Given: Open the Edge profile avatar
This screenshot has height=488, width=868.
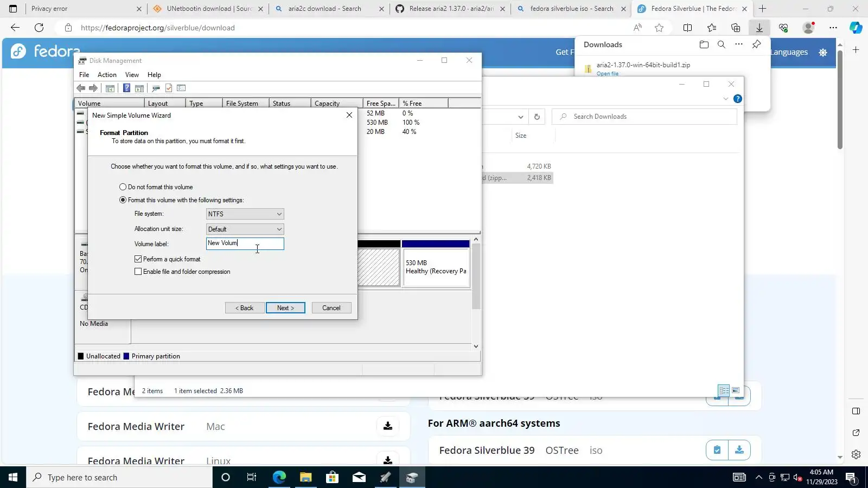Looking at the screenshot, I should coord(808,28).
